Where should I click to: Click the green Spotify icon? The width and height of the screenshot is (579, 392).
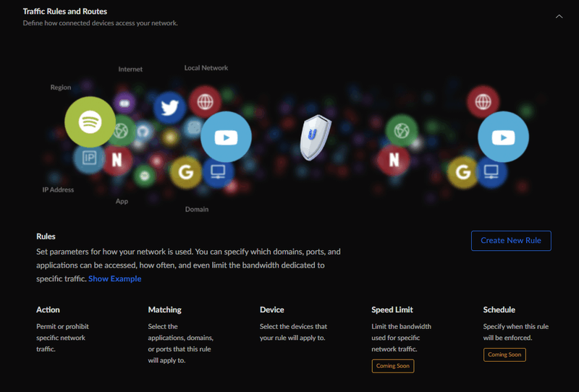point(90,122)
